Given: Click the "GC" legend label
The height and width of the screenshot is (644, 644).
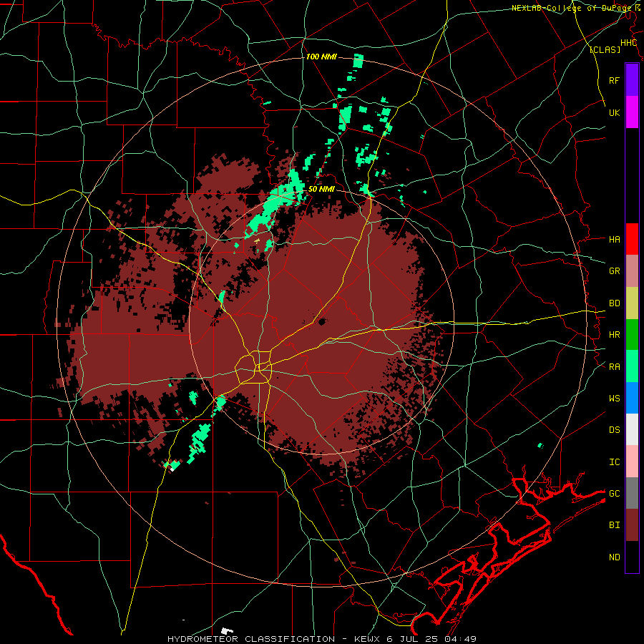Looking at the screenshot, I should coord(614,493).
